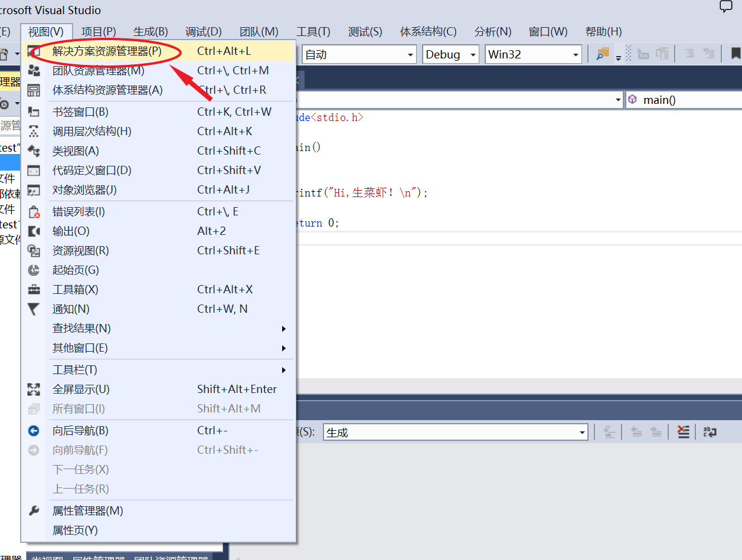742x560 pixels.
Task: Select 调用层次结构(H) menu entry
Action: coord(158,131)
